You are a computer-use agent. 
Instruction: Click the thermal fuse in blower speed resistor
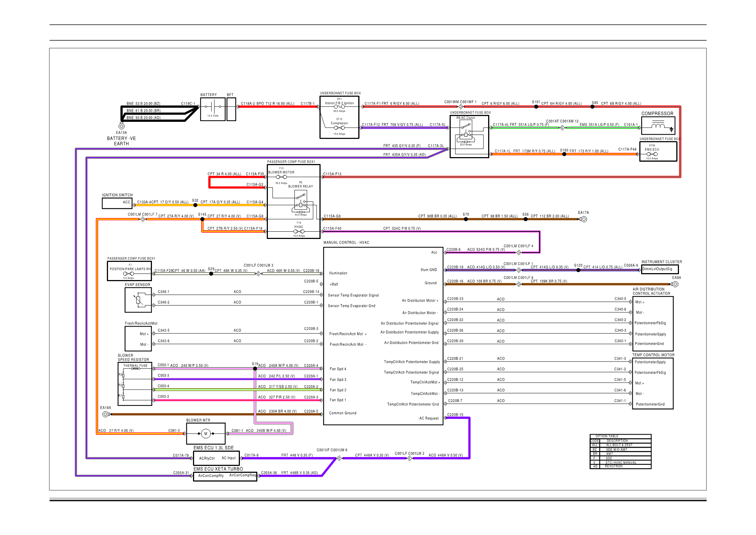(136, 368)
